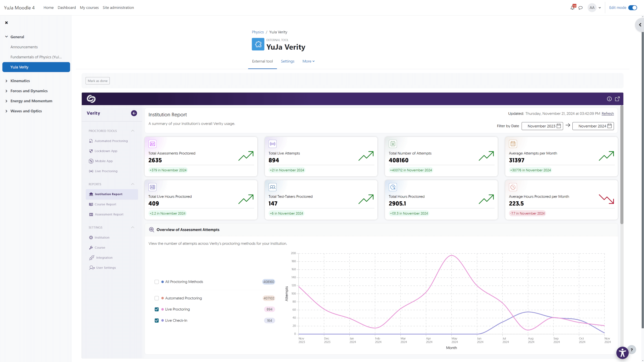
Task: Check the Automated Proctoring series checkbox
Action: click(157, 298)
